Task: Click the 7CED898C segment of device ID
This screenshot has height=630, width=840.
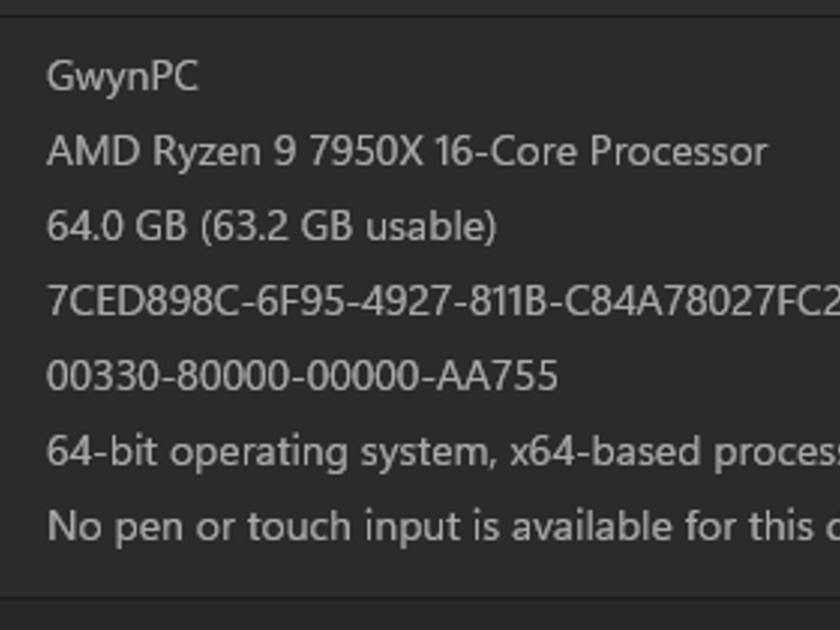Action: 143,301
